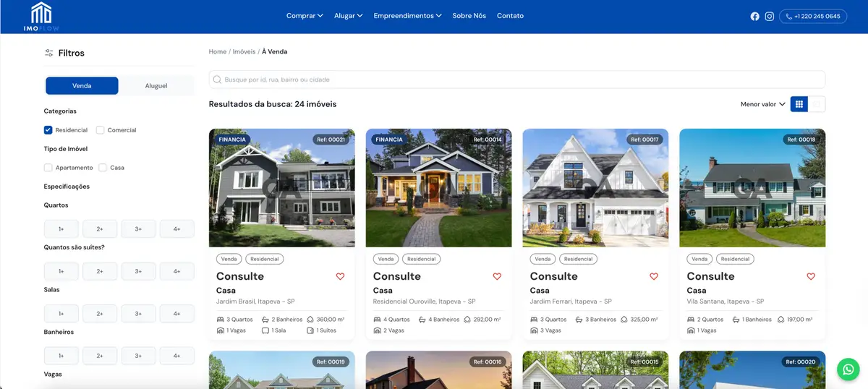
Task: Uncheck the Residencial category checkbox
Action: pos(48,130)
